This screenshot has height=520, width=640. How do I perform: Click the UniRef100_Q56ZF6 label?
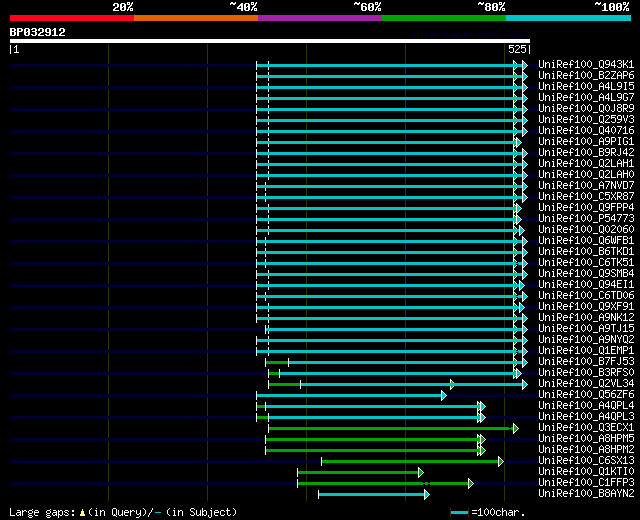(x=586, y=395)
